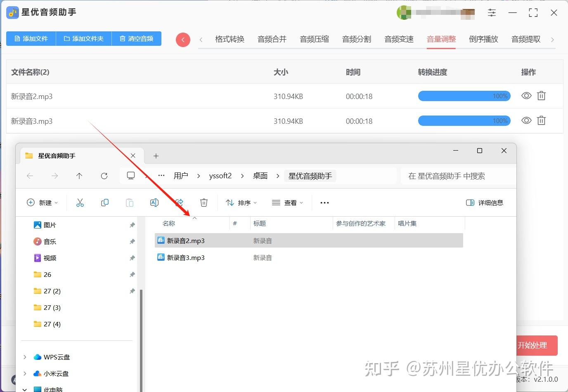The height and width of the screenshot is (392, 568).
Task: Go back in File Explorer
Action: tap(30, 176)
